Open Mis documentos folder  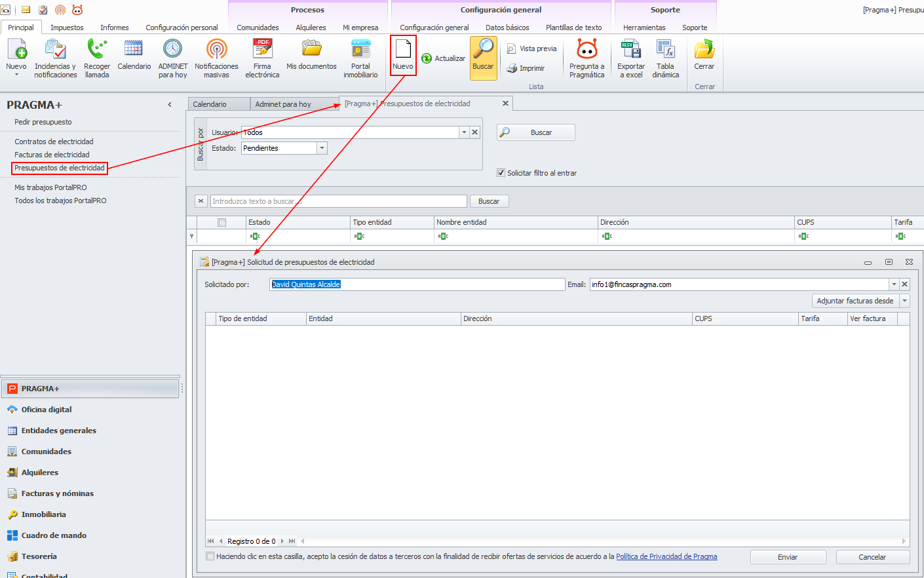311,54
